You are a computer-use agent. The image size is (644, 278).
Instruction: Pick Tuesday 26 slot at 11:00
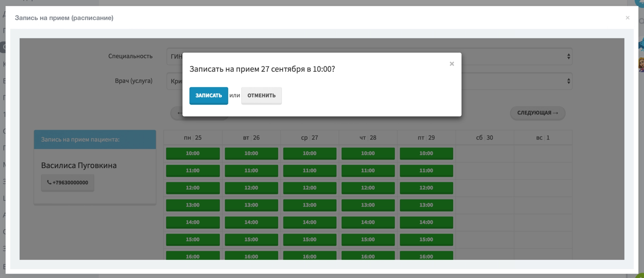click(251, 171)
